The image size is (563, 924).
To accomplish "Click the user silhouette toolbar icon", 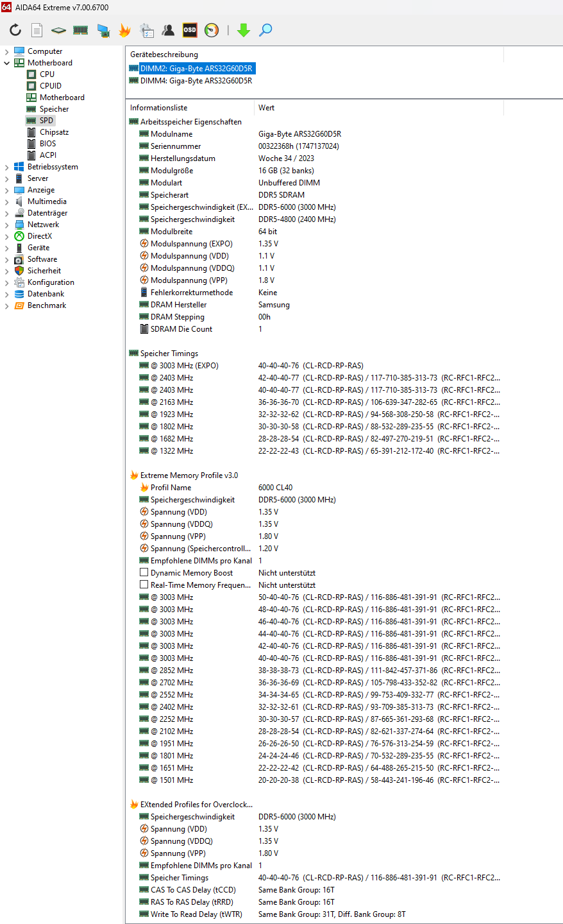I will point(168,30).
